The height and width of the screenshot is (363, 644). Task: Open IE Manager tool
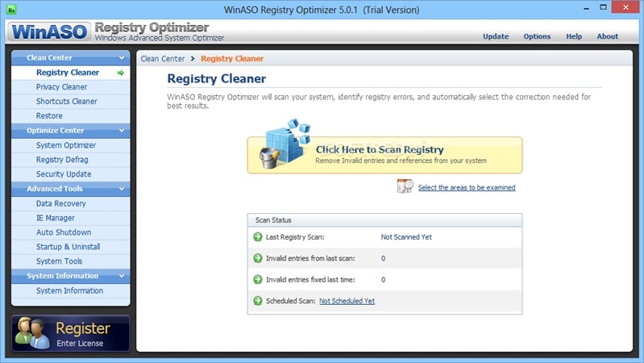(x=71, y=219)
